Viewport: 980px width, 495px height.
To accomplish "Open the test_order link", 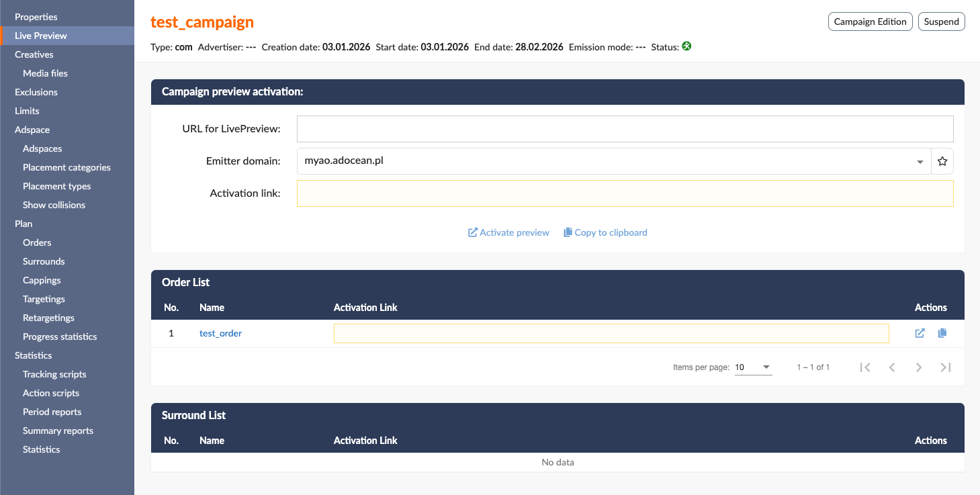I will click(220, 333).
